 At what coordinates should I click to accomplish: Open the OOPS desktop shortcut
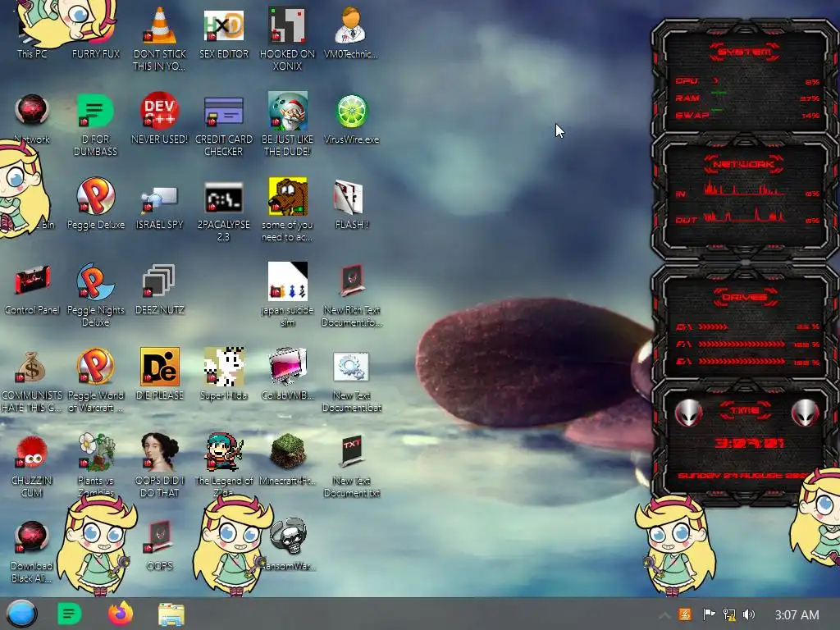[x=160, y=537]
